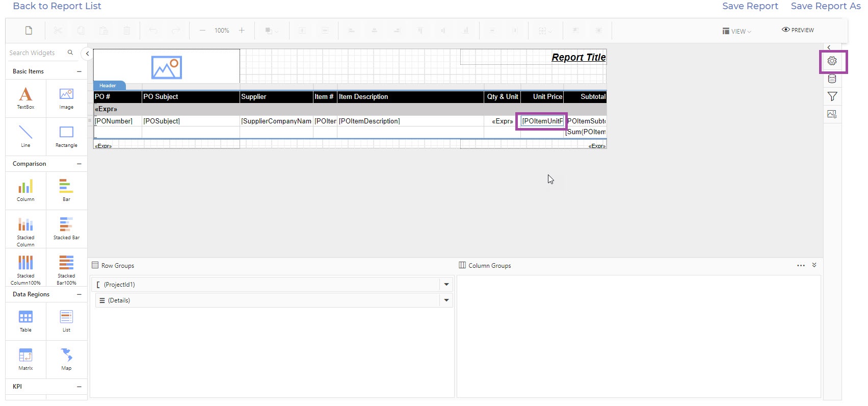868x406 pixels.
Task: Select the image placeholder in report header
Action: tap(167, 67)
